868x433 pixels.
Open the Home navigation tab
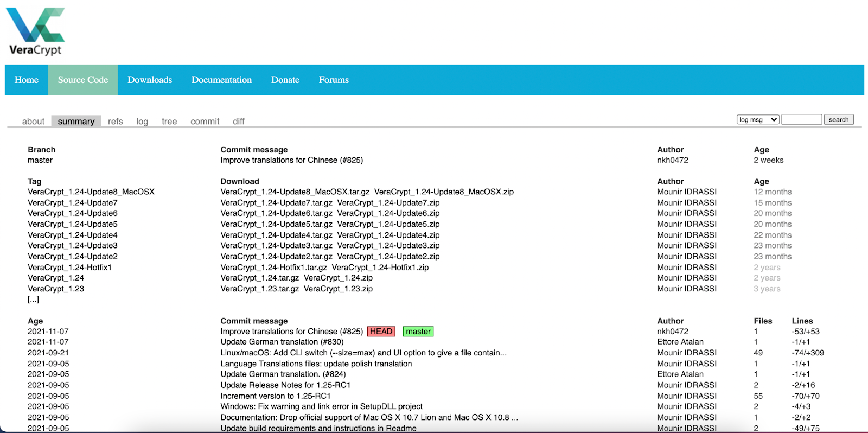[27, 80]
